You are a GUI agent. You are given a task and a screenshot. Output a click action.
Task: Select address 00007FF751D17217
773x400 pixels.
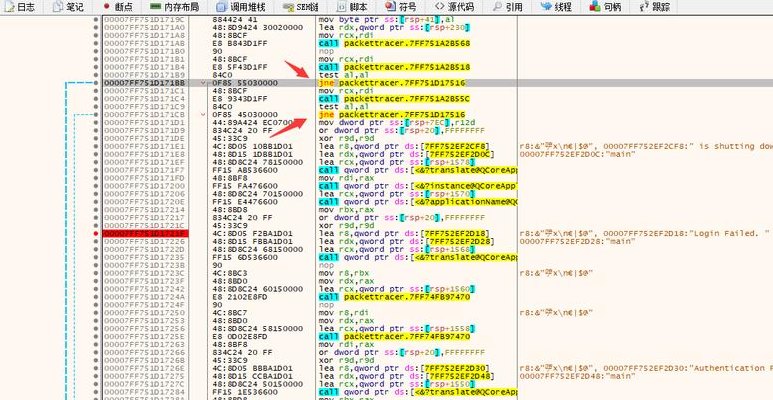click(145, 218)
